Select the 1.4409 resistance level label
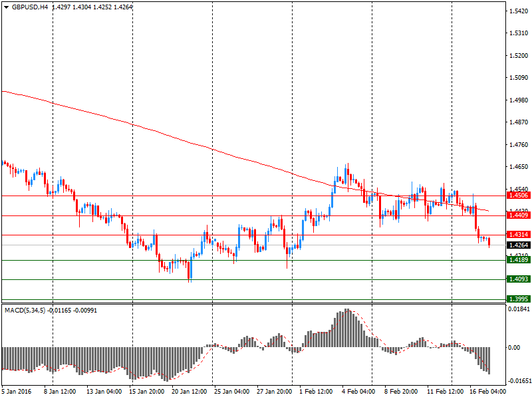532x399 pixels. (x=518, y=215)
